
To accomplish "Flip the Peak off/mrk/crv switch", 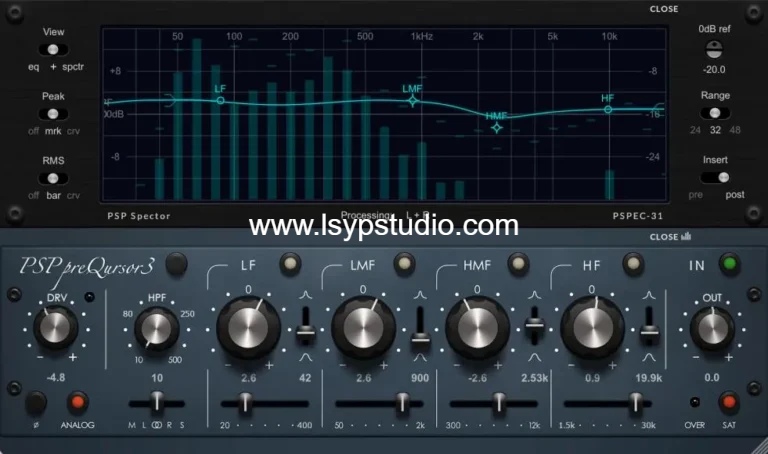I will click(53, 114).
